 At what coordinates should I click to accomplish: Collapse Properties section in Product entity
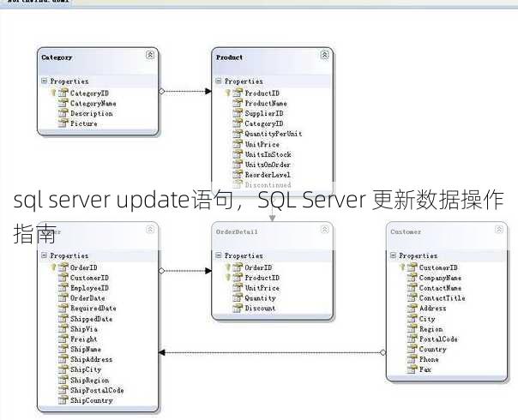[219, 81]
